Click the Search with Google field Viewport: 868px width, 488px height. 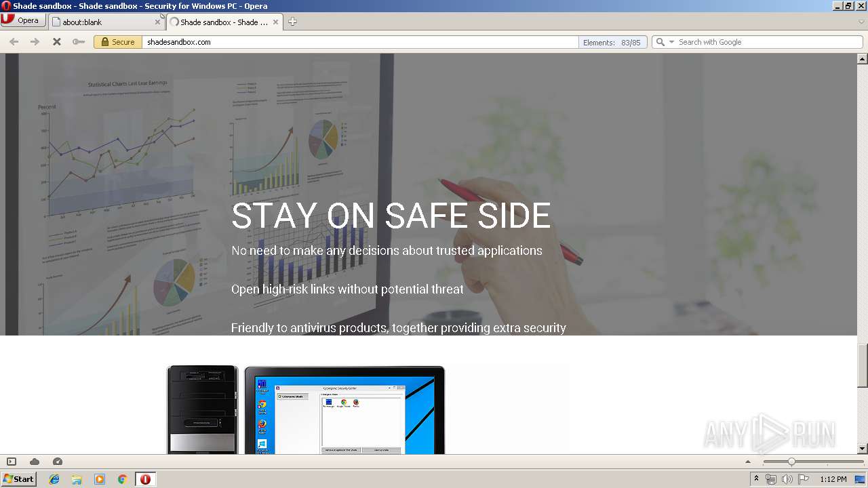coord(769,42)
